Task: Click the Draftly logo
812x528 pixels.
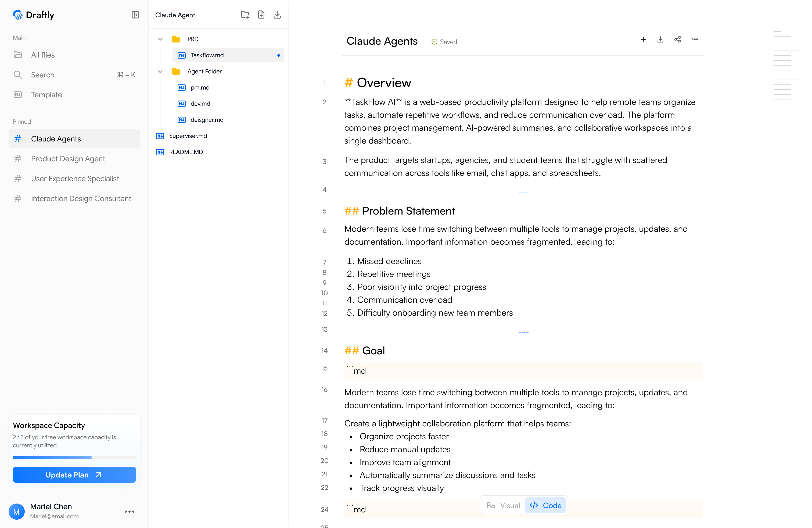Action: [33, 15]
